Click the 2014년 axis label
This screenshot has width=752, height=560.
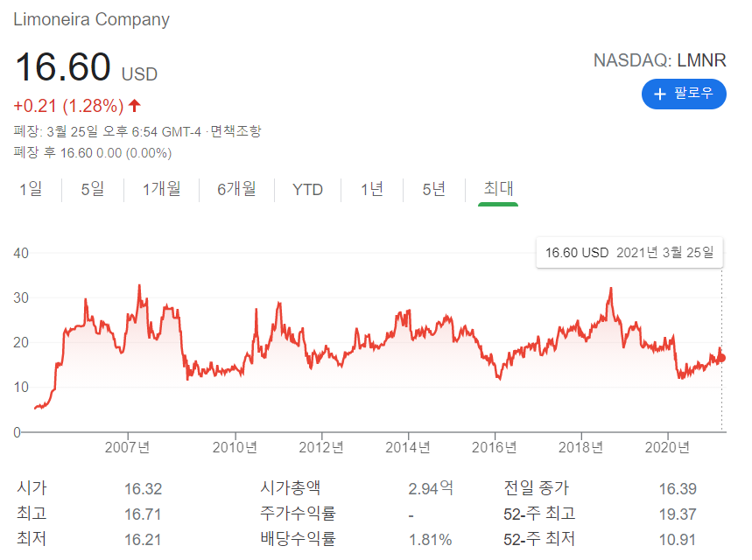click(x=408, y=447)
